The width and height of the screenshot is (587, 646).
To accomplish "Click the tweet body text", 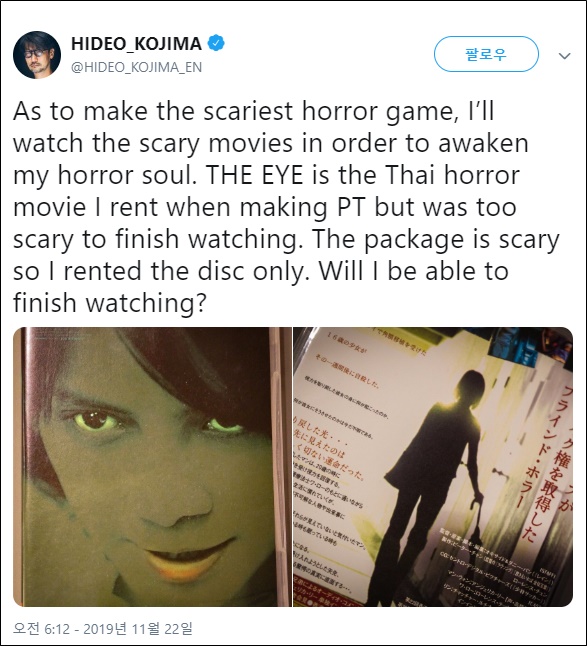I will point(286,207).
